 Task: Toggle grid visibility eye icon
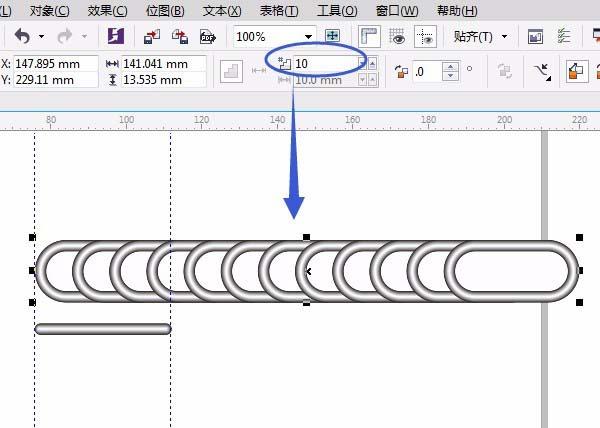point(397,37)
